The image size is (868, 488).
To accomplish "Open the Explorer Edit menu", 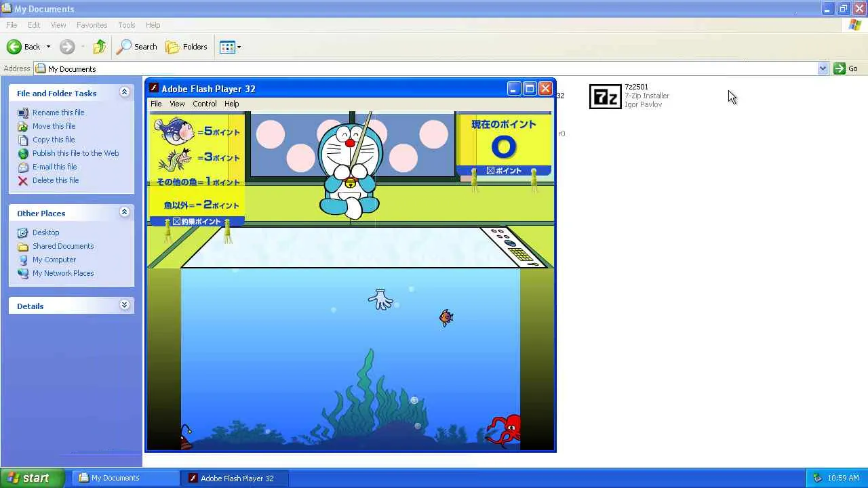I will [34, 25].
